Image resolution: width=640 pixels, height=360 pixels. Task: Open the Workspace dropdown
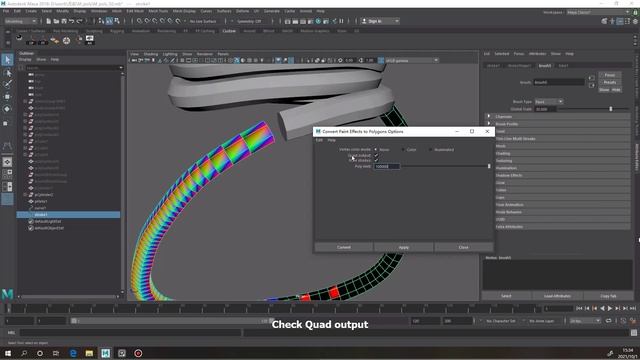pyautogui.click(x=598, y=12)
